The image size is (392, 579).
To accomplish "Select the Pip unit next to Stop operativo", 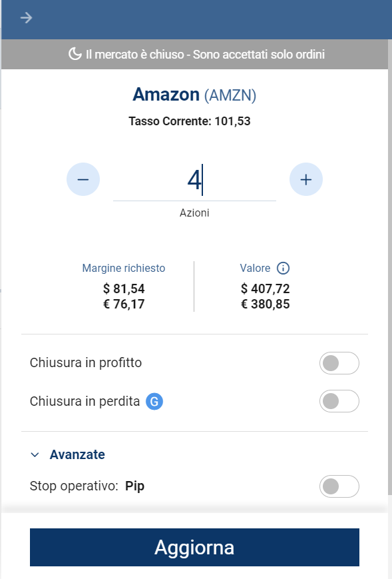I will click(x=134, y=486).
